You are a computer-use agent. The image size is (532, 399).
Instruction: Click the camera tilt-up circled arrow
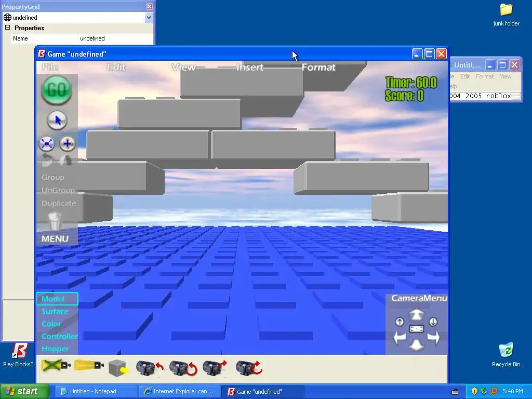pos(400,321)
